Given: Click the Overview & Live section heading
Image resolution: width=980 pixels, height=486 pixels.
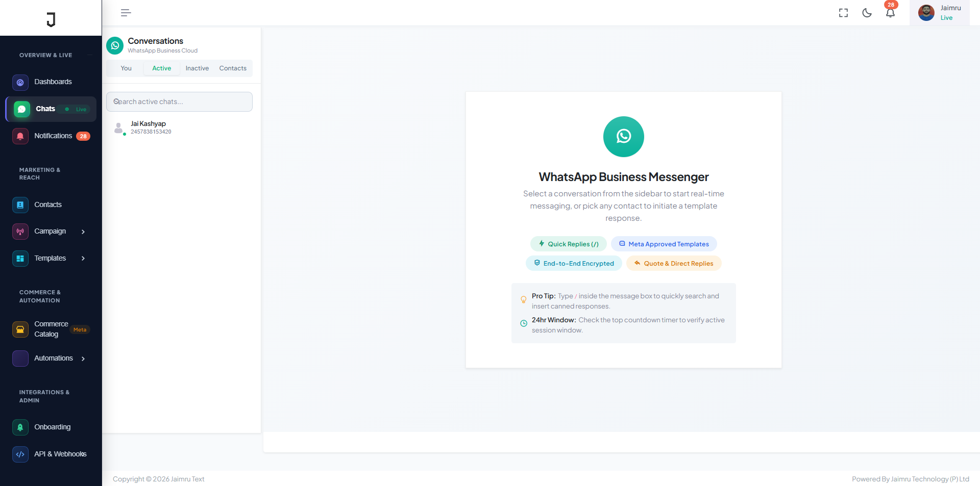Looking at the screenshot, I should [45, 55].
